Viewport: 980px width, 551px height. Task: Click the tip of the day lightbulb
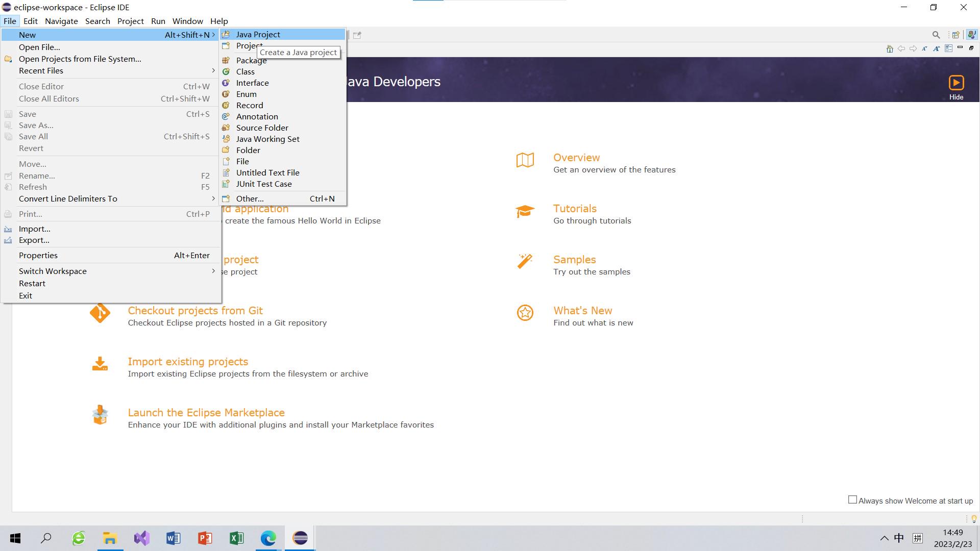[x=974, y=519]
